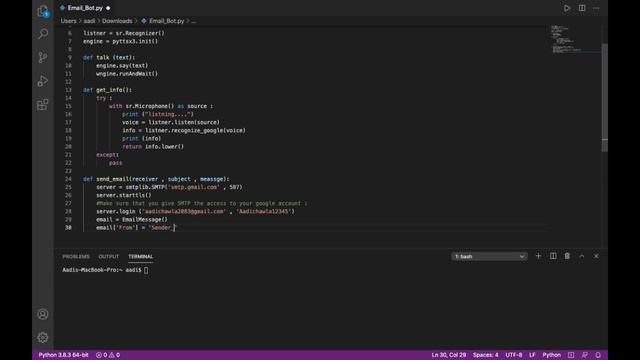Screen dimensions: 640x360
Task: Click line 26 server.starttls() code
Action: 124,195
